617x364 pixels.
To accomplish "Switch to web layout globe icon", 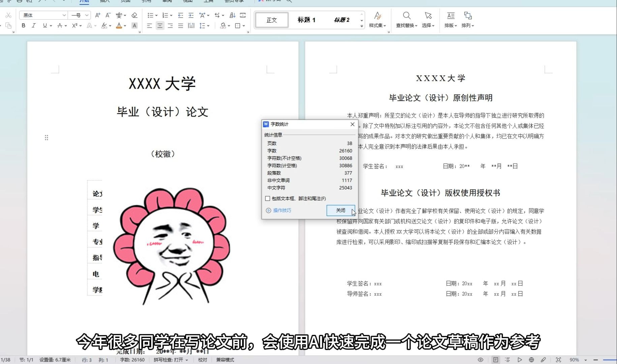I will coord(531,360).
